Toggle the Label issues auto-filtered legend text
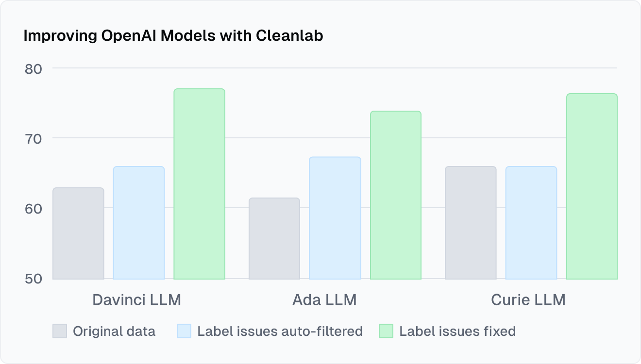 [280, 331]
